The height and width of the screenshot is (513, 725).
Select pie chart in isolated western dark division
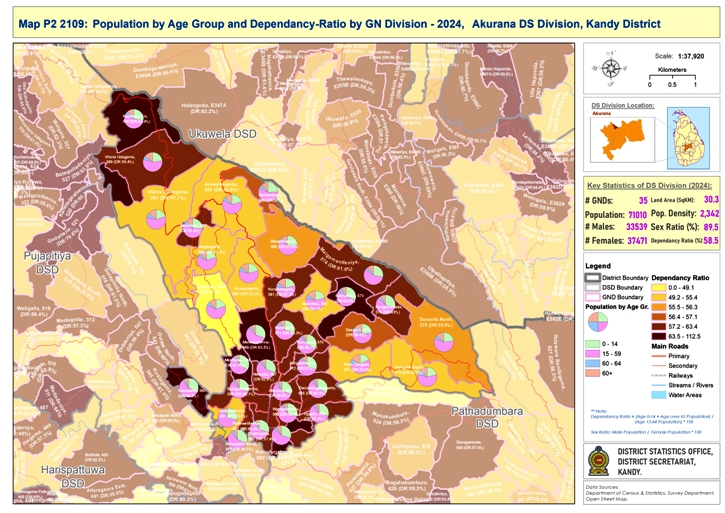click(188, 388)
